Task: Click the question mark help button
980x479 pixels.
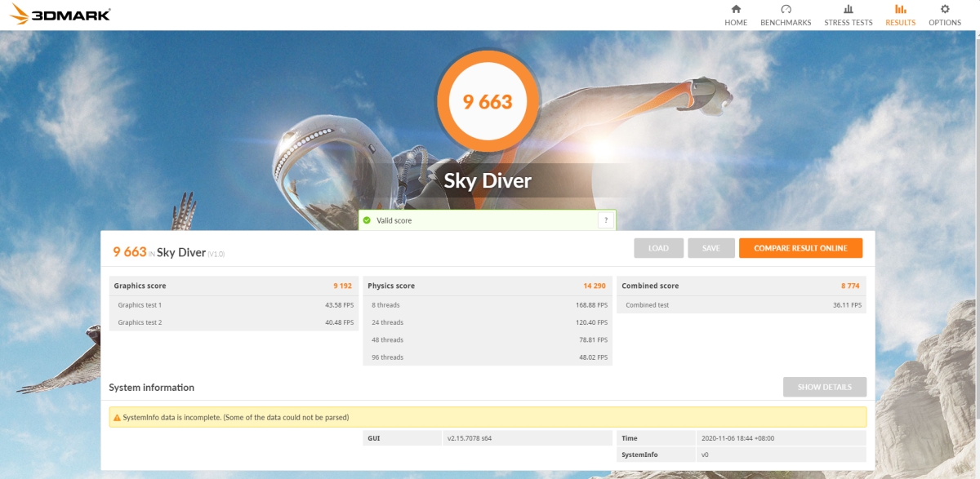Action: point(605,220)
